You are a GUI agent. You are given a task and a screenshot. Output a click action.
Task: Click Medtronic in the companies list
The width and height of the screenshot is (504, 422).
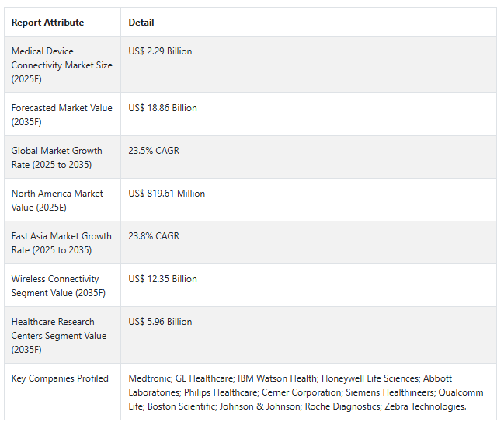point(150,378)
